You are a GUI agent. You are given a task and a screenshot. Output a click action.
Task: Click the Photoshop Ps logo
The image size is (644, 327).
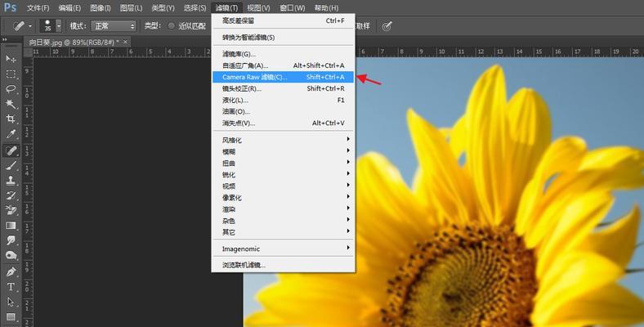[11, 7]
